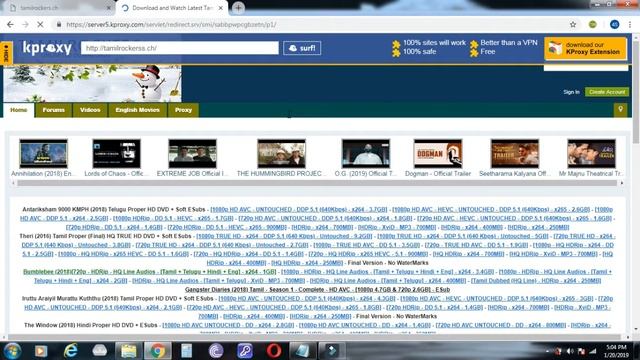Open the purple swirl app in taskbar
This screenshot has width=640, height=360.
(x=216, y=351)
